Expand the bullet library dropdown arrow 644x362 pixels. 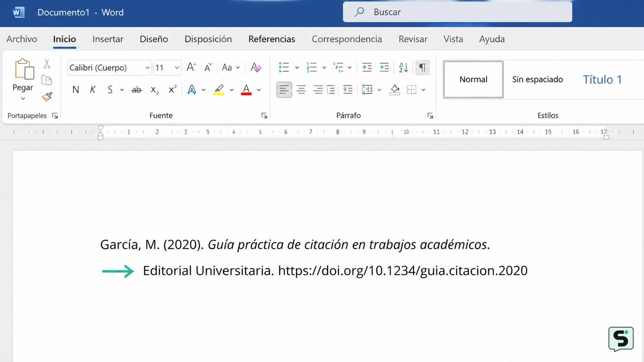(297, 68)
